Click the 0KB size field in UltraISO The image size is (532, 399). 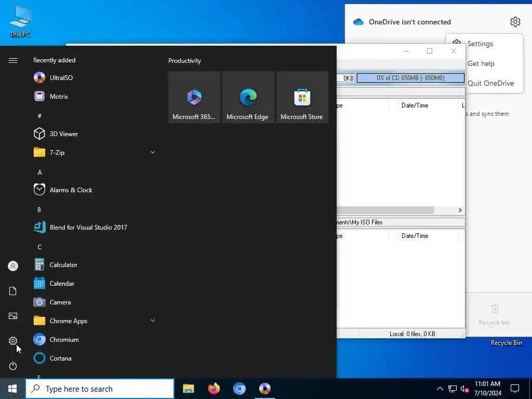point(346,78)
